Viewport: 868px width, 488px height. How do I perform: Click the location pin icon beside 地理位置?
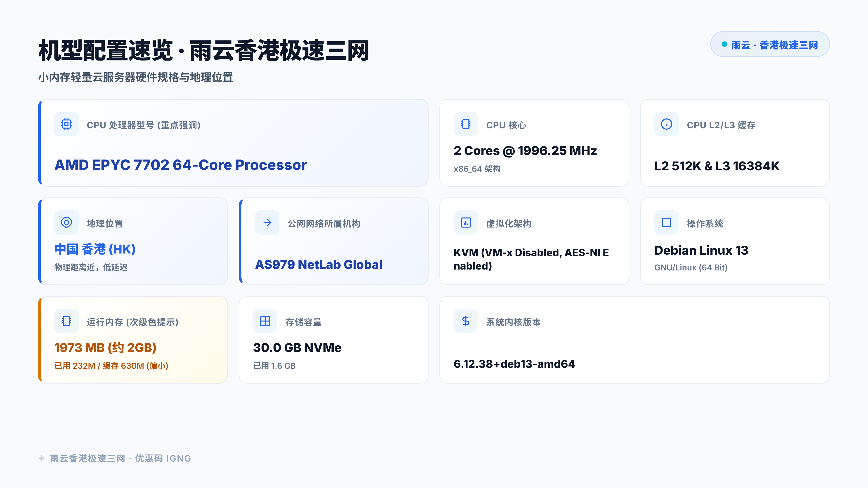tap(66, 223)
